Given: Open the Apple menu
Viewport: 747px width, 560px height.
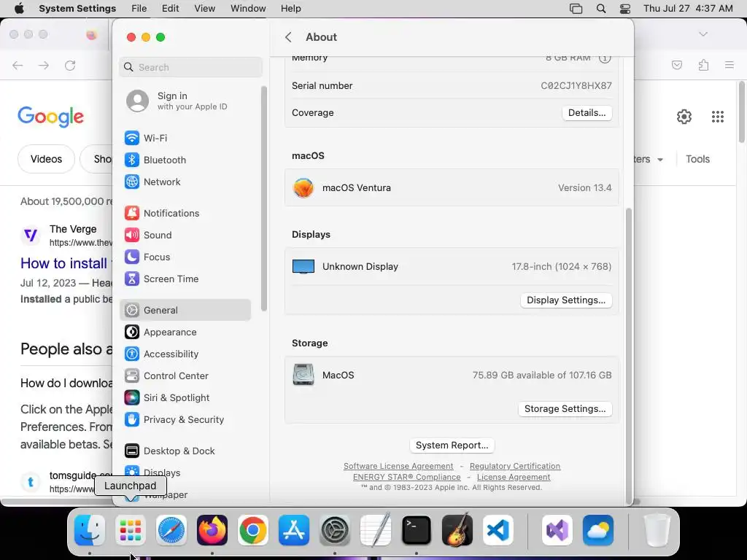Looking at the screenshot, I should pyautogui.click(x=19, y=8).
